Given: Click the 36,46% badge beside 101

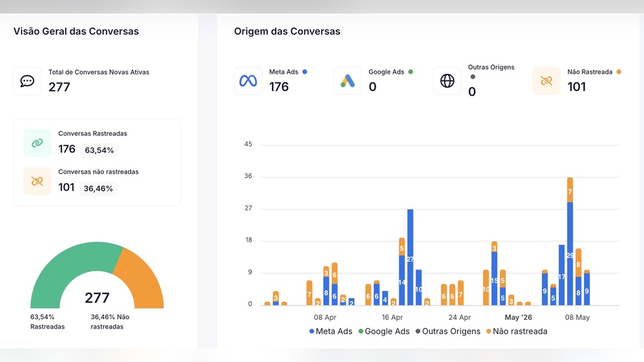Looking at the screenshot, I should tap(98, 188).
